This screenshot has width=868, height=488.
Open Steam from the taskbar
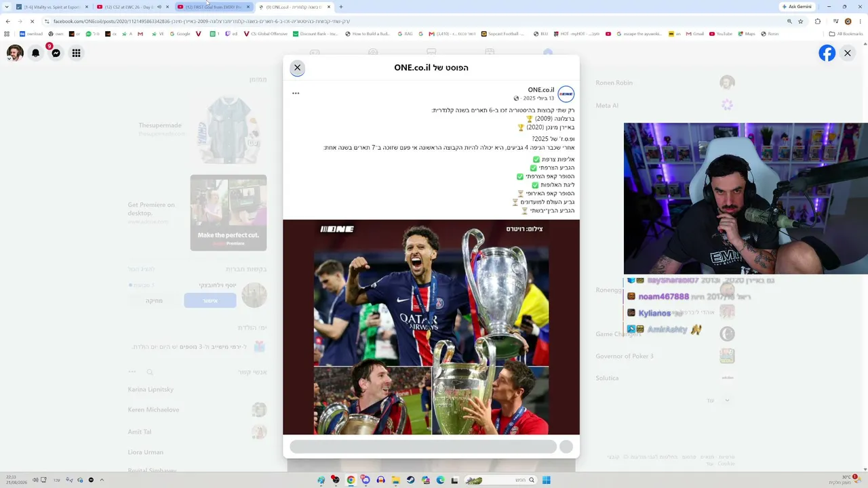pyautogui.click(x=410, y=480)
